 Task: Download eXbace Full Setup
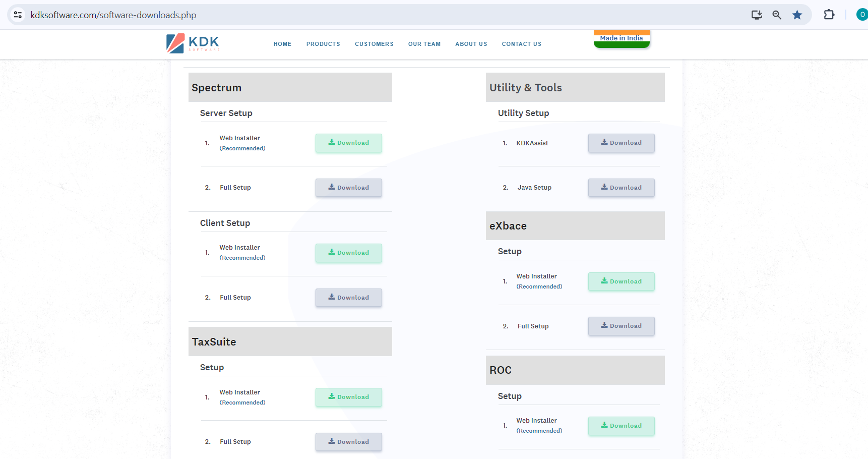coord(622,326)
